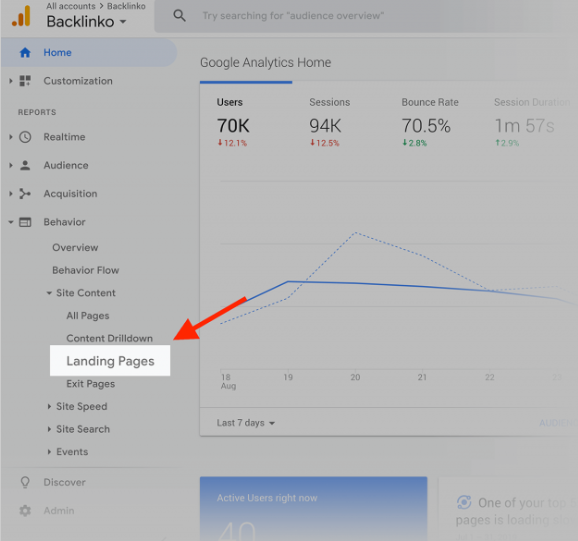Viewport: 578px width, 541px height.
Task: Click the Audience person icon
Action: click(x=25, y=165)
